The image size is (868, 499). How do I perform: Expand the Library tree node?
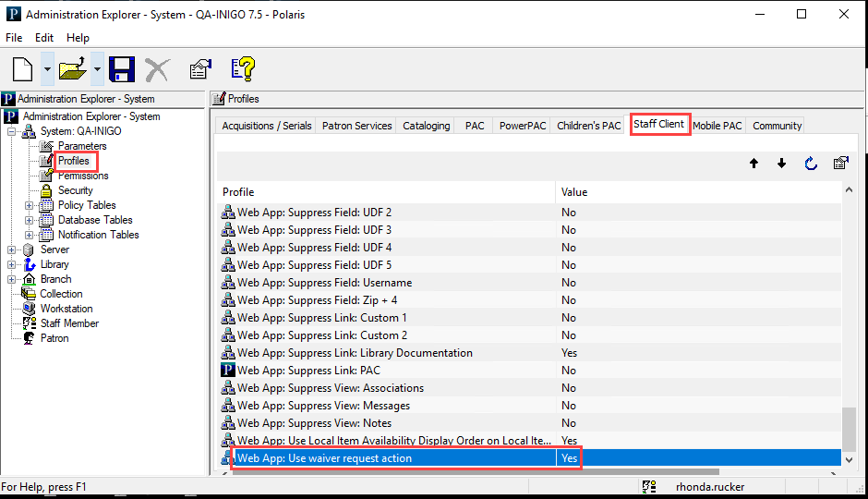point(11,264)
